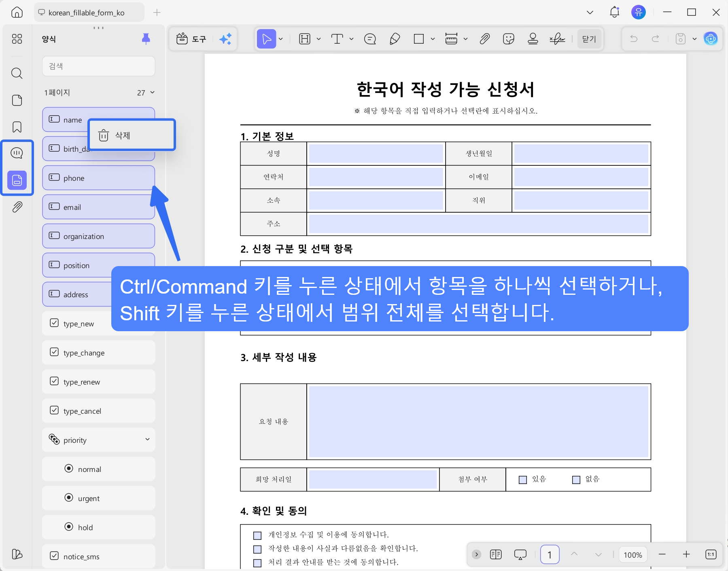This screenshot has height=571, width=728.
Task: Select the hold radio option
Action: [98, 527]
